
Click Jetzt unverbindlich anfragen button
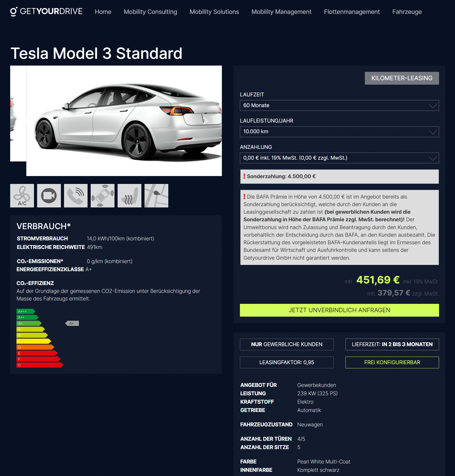click(339, 310)
